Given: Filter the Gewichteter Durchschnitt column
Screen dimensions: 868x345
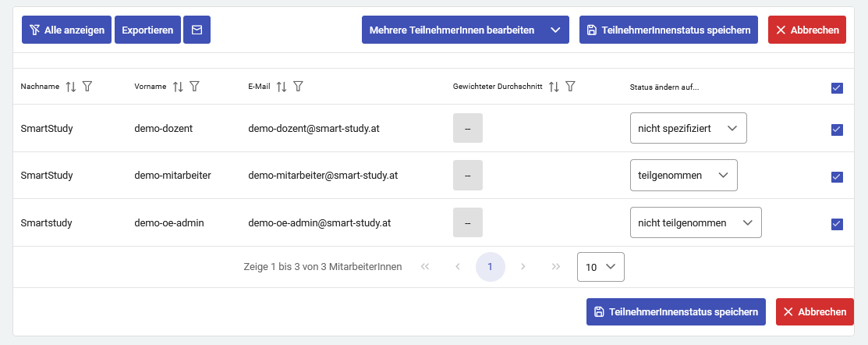Looking at the screenshot, I should pos(570,87).
